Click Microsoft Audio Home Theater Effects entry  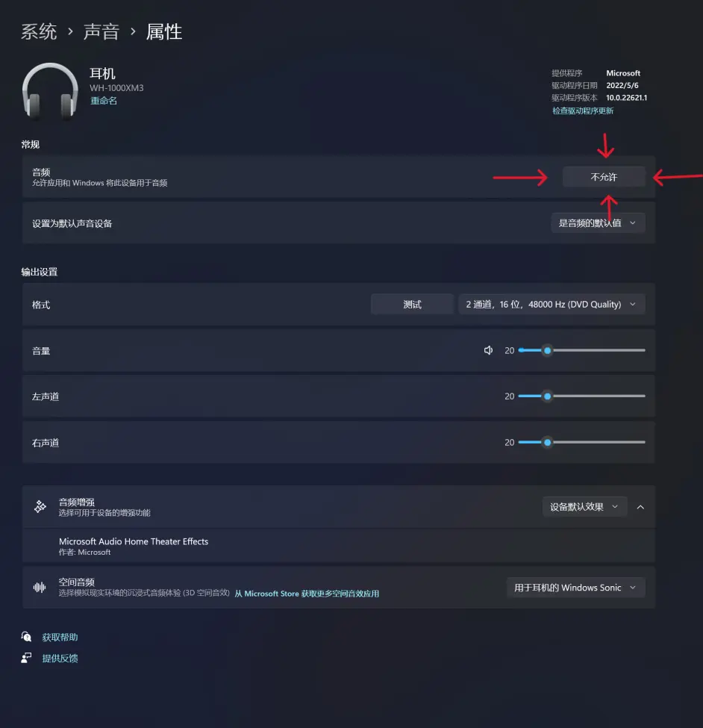pos(133,541)
